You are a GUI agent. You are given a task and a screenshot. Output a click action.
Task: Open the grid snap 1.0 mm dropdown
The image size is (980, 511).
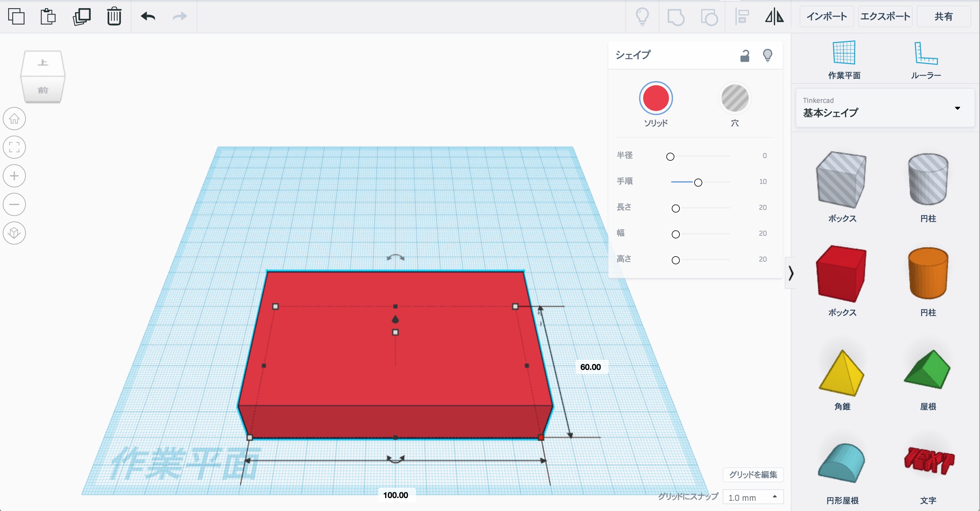[752, 497]
